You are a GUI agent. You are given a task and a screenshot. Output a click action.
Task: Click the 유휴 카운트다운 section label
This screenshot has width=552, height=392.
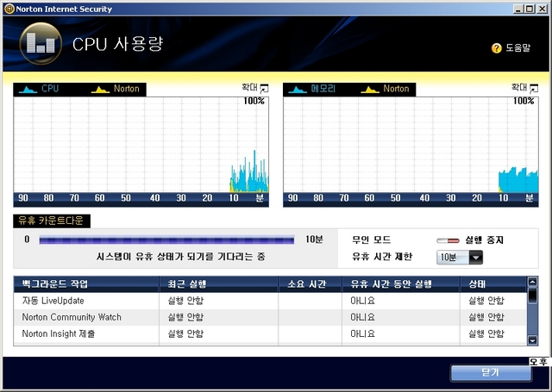click(x=52, y=221)
